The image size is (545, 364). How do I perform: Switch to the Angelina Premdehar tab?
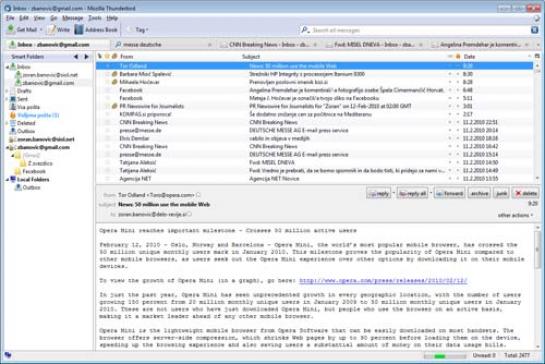click(480, 45)
